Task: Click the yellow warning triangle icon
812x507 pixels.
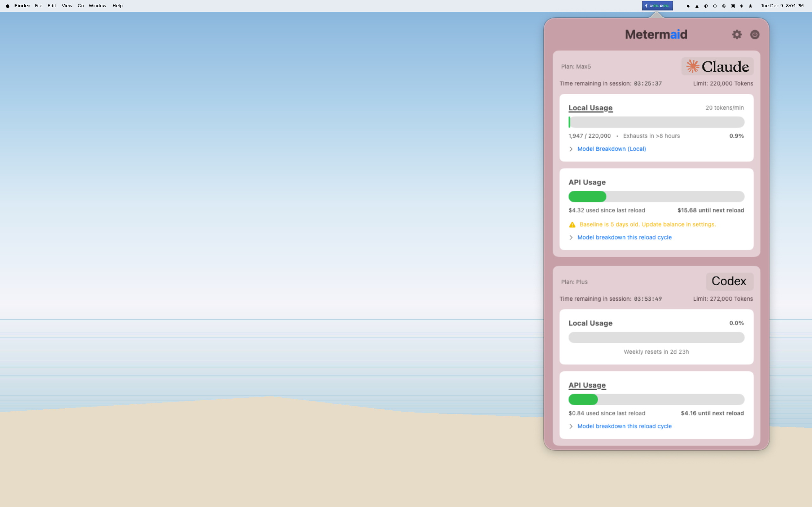Action: coord(572,224)
